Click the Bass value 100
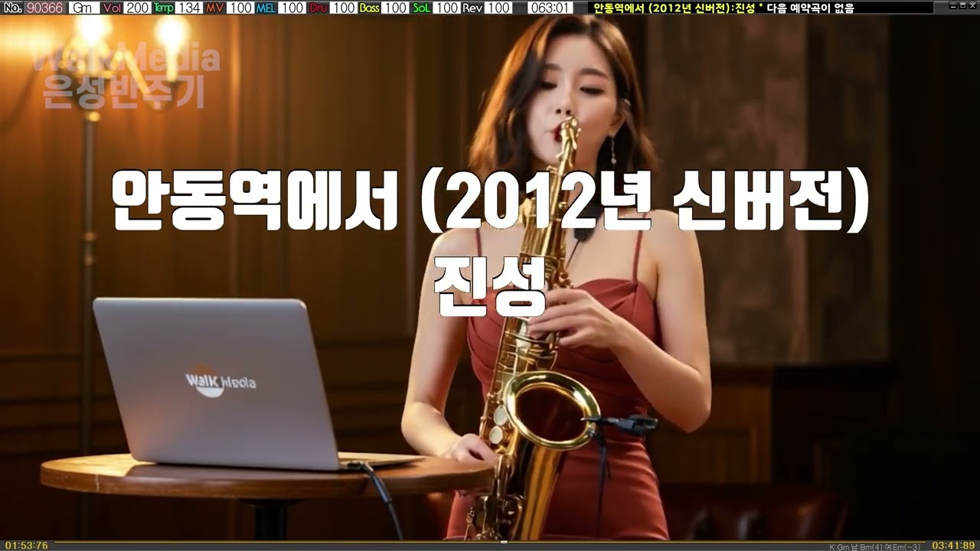The height and width of the screenshot is (551, 980). click(395, 8)
